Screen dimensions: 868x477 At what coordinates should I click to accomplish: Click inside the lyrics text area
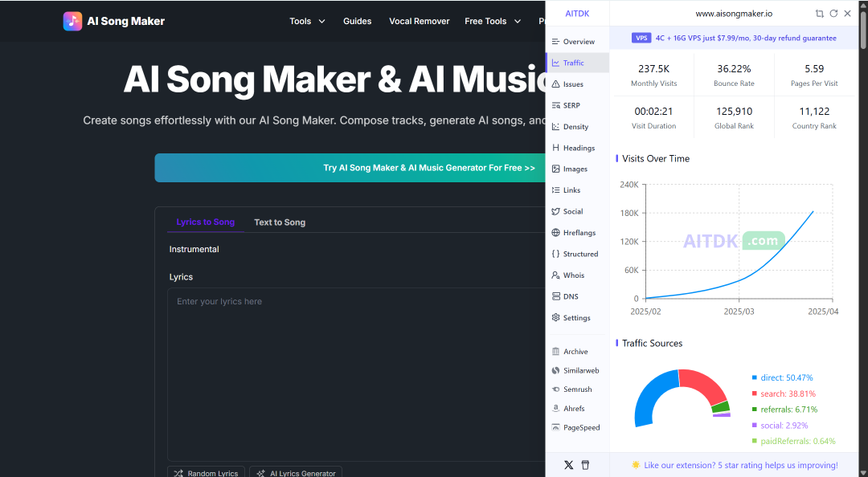pos(357,375)
